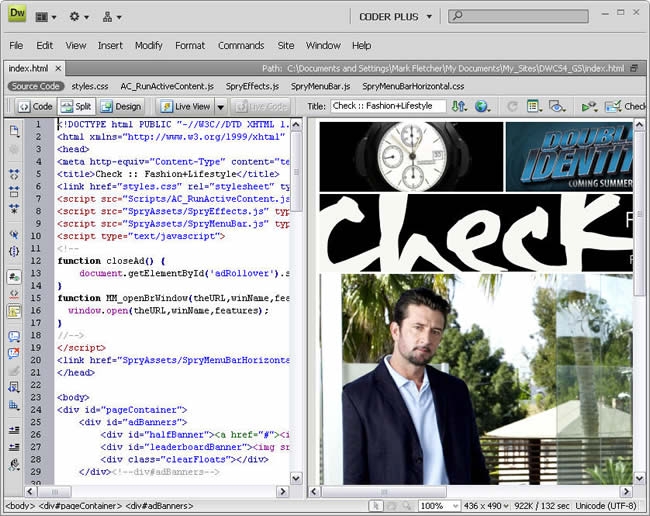Open the Validate Markup icon
650x516 pixels.
589,107
